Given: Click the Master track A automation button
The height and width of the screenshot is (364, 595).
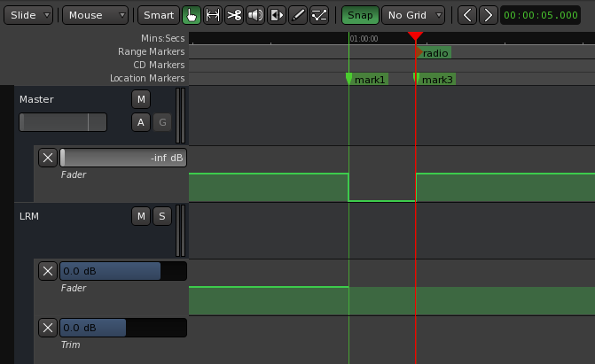Looking at the screenshot, I should [x=141, y=122].
